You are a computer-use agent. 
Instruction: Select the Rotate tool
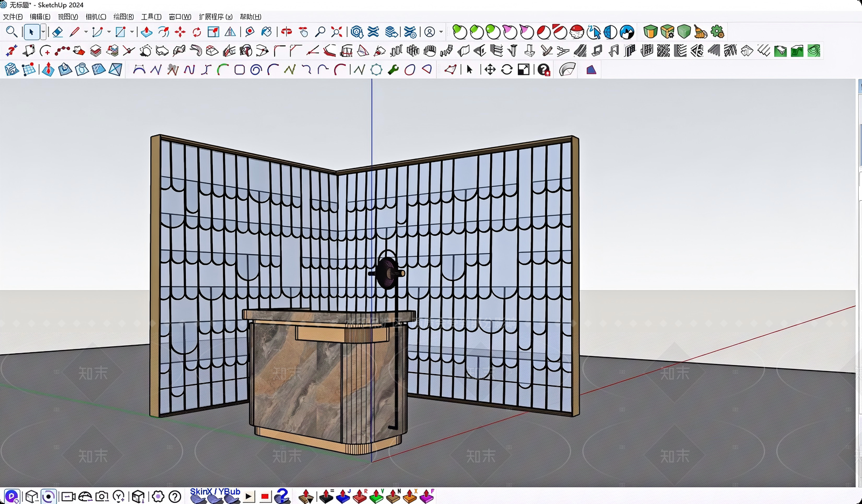point(197,32)
